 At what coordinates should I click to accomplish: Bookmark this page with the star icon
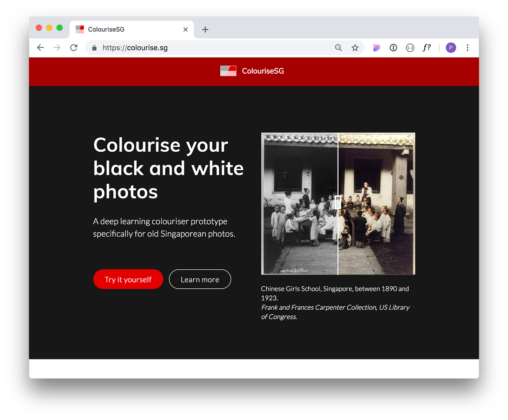coord(355,48)
